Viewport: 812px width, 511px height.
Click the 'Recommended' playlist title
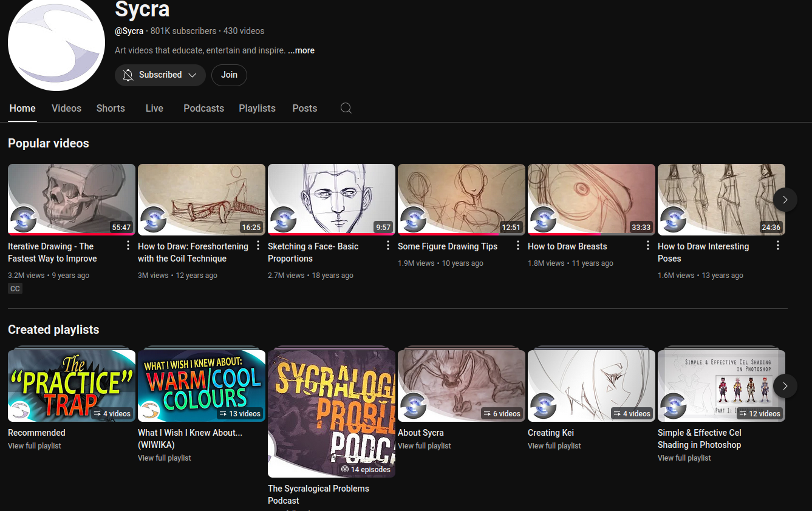click(36, 433)
